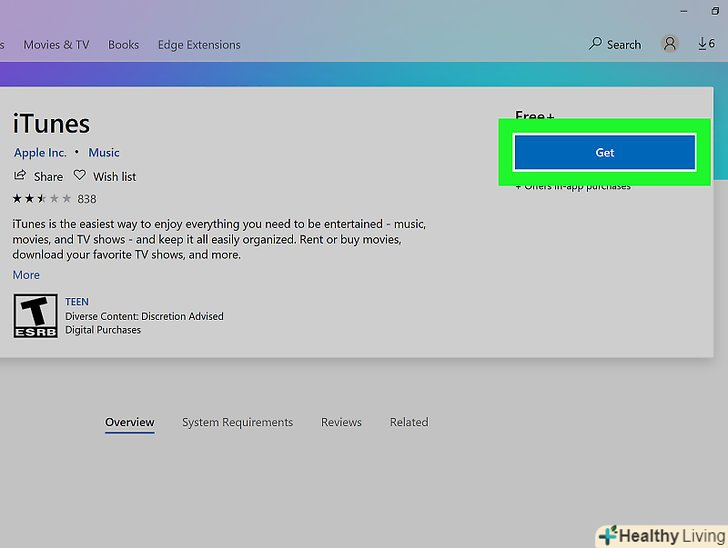
Task: Click 'Diverse Content: Discretion Advised' text
Action: pyautogui.click(x=144, y=316)
